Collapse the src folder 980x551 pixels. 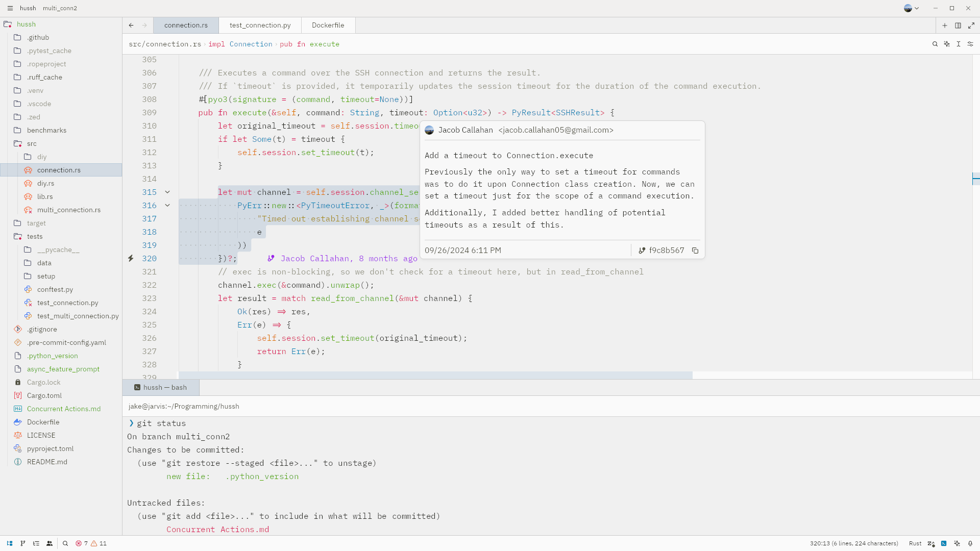32,144
